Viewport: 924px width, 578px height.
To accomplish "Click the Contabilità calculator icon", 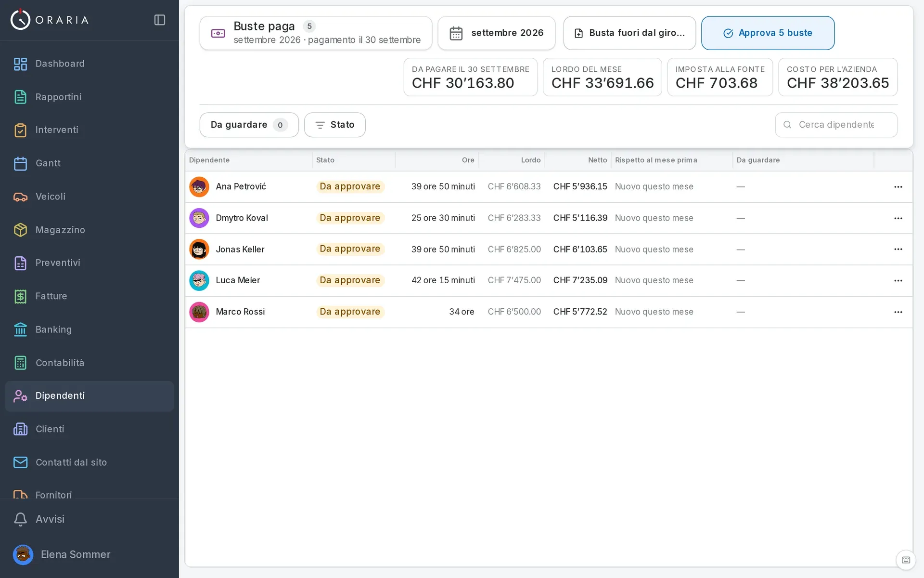I will [20, 363].
